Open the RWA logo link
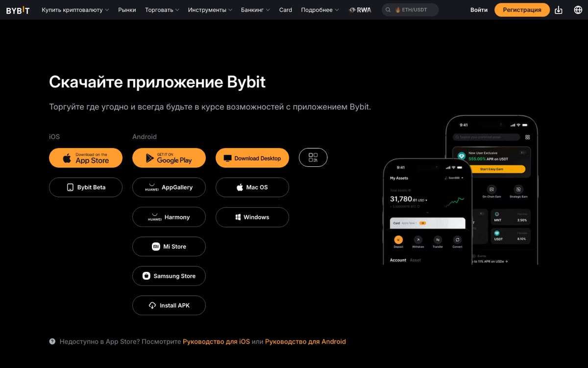 tap(360, 10)
